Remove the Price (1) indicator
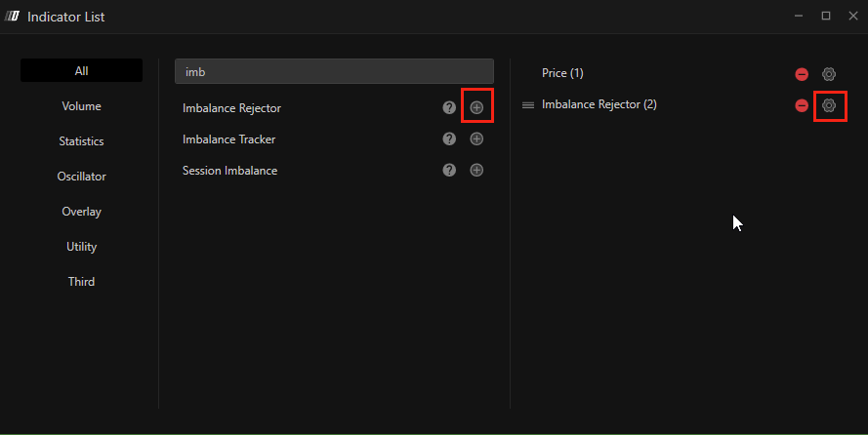 802,74
